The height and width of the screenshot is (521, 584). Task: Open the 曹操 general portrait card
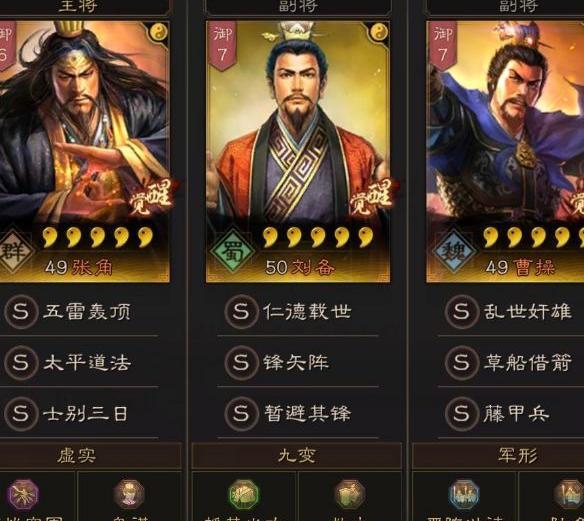click(505, 152)
